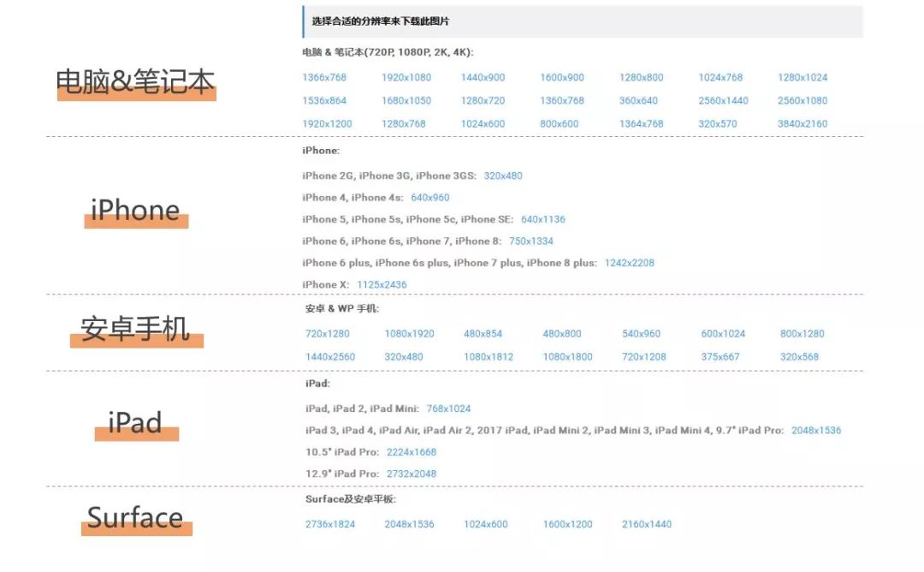Open 2224x1668 for 10.5" iPad Pro
Viewport: 924px width, 572px height.
pos(412,452)
